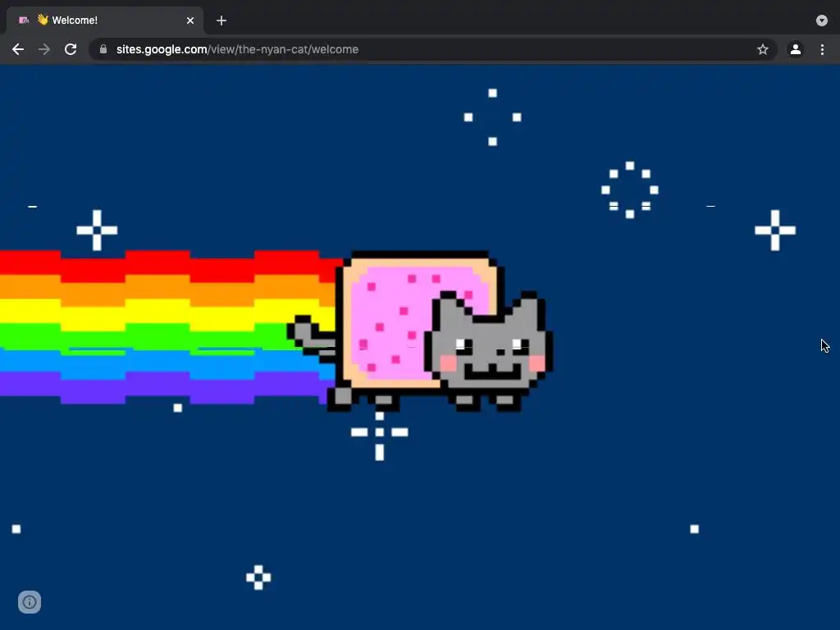This screenshot has height=630, width=840.
Task: Select the Welcome! tab
Action: (105, 21)
